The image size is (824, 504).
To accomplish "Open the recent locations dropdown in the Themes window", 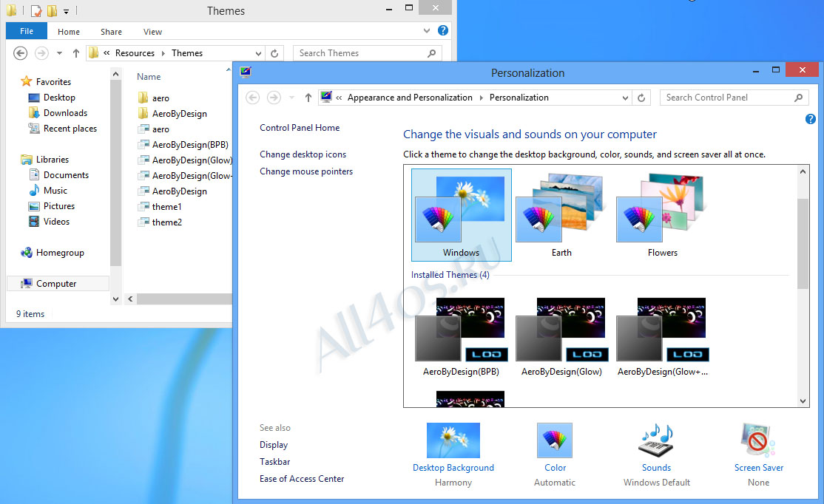I will 59,53.
